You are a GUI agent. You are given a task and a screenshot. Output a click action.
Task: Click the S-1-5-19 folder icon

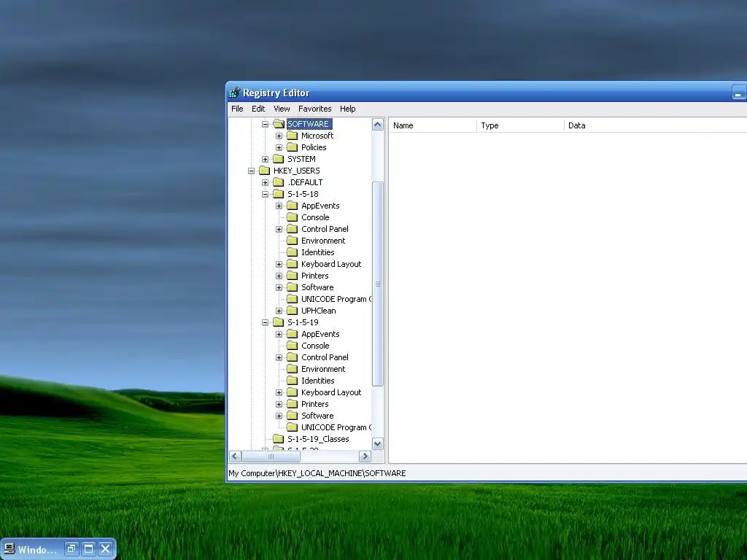[x=278, y=322]
